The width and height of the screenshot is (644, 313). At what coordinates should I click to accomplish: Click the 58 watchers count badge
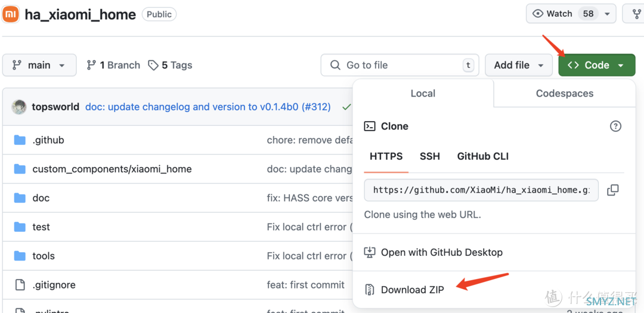pos(588,14)
